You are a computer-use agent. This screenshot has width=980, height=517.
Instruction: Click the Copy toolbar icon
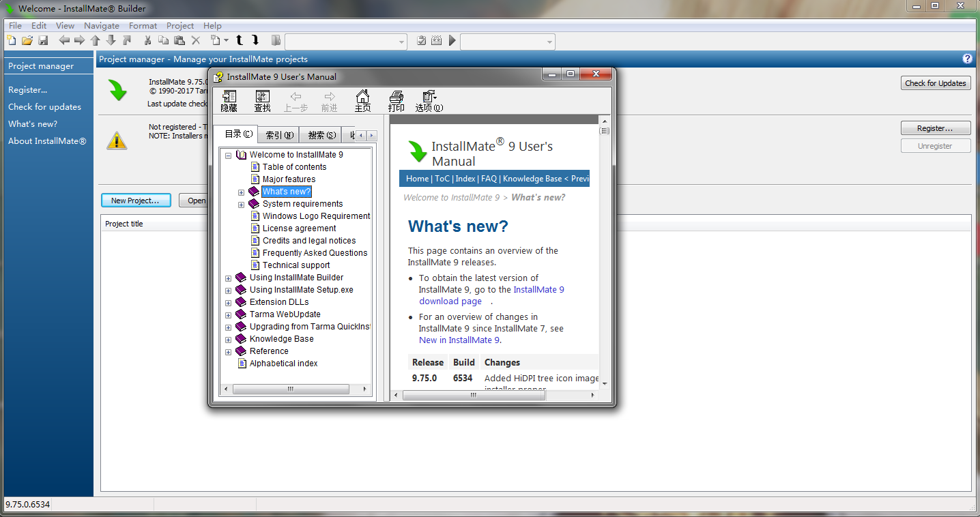pos(163,41)
